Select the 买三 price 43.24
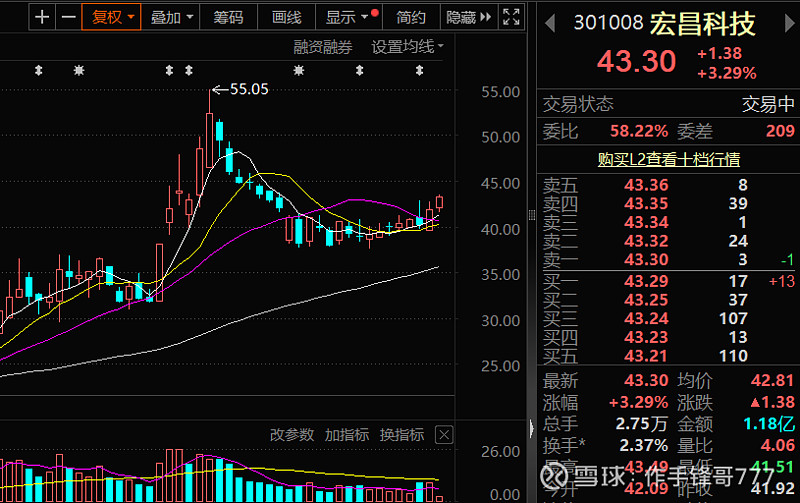Viewport: 800px width, 503px height. 646,319
